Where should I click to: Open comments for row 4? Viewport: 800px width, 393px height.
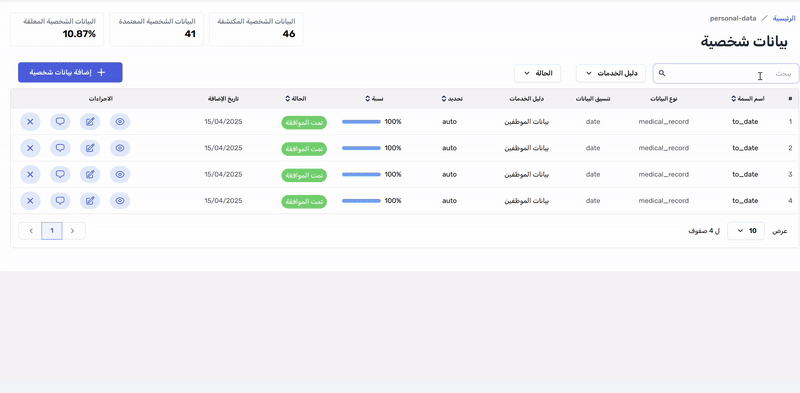point(60,201)
